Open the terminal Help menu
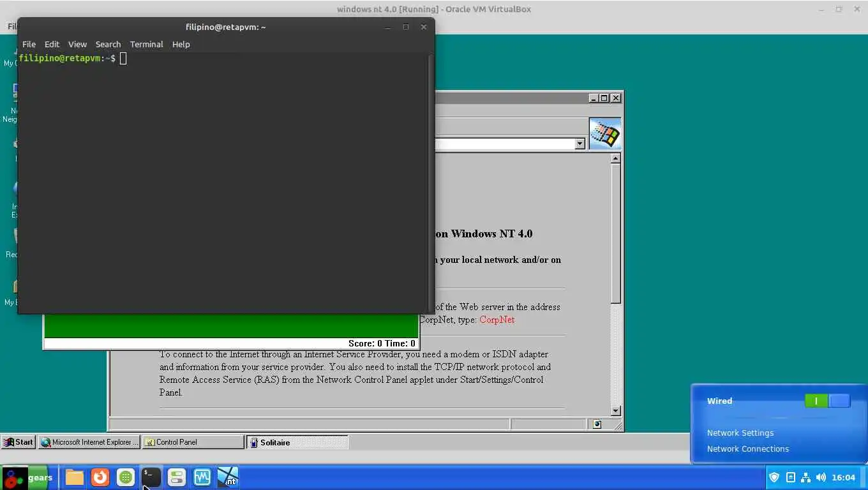The width and height of the screenshot is (868, 490). (181, 44)
